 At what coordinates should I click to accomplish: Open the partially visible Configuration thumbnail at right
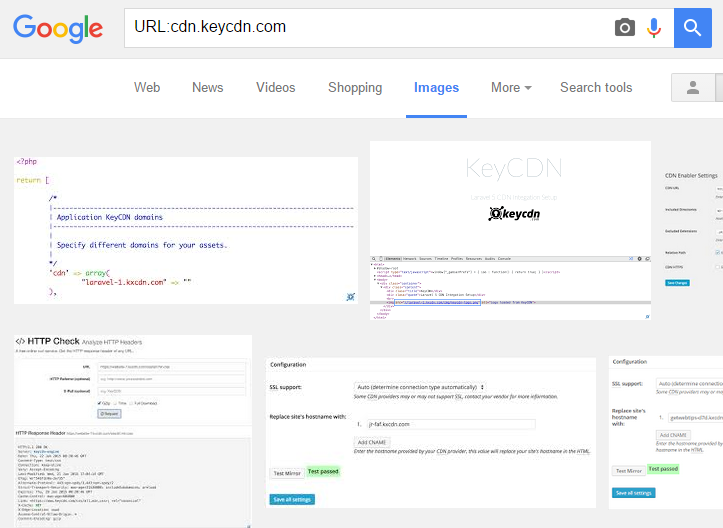(x=666, y=433)
